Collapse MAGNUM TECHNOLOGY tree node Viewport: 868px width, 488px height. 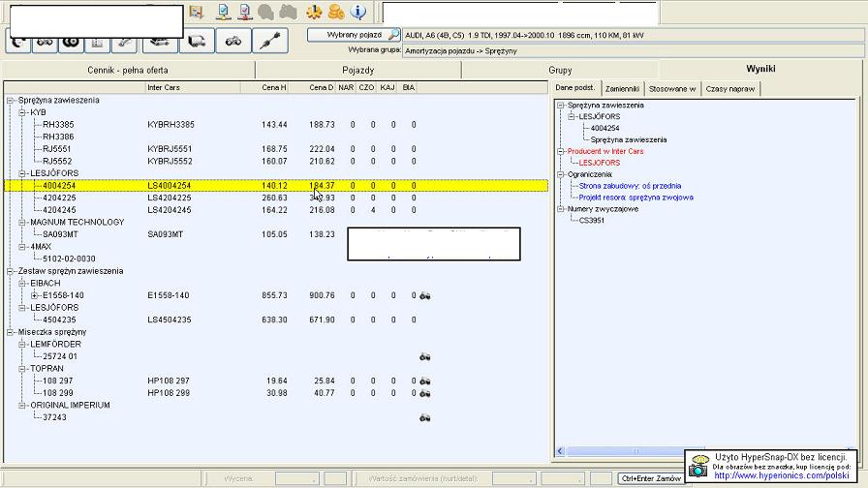click(x=22, y=223)
